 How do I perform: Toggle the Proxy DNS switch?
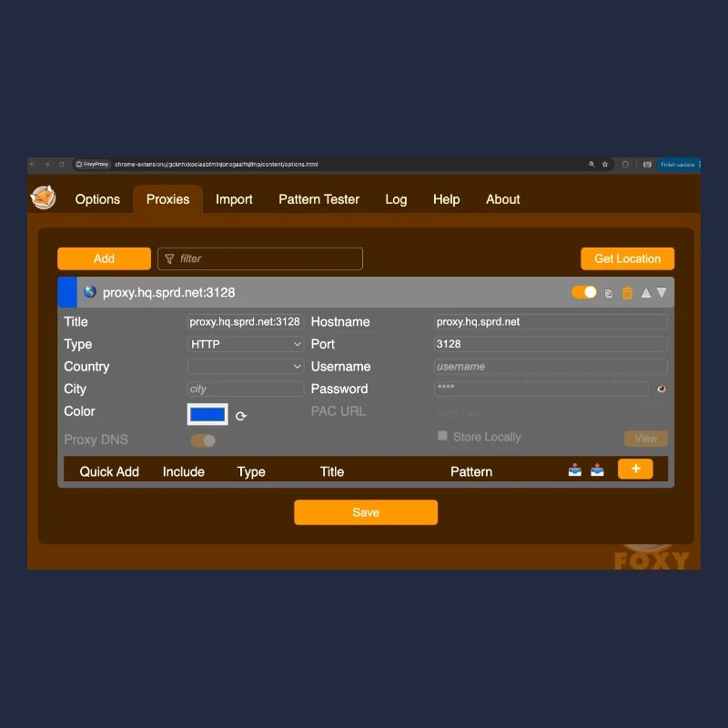203,440
